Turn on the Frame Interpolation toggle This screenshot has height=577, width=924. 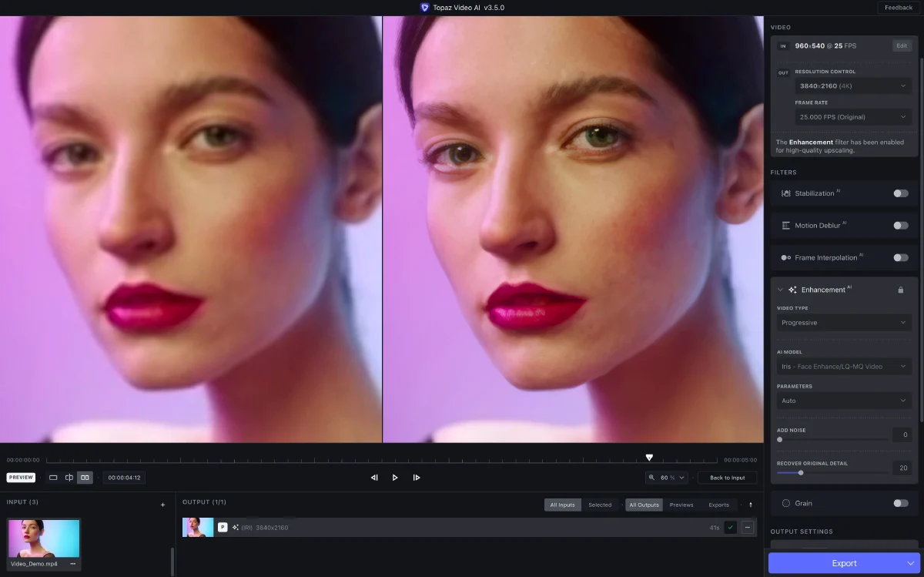click(901, 257)
